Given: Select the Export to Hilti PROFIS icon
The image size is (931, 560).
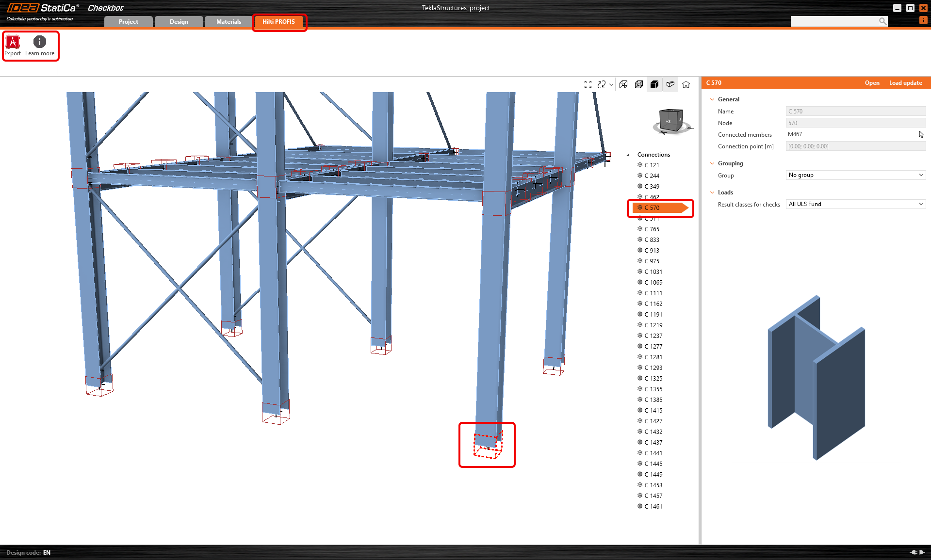Looking at the screenshot, I should click(x=12, y=43).
